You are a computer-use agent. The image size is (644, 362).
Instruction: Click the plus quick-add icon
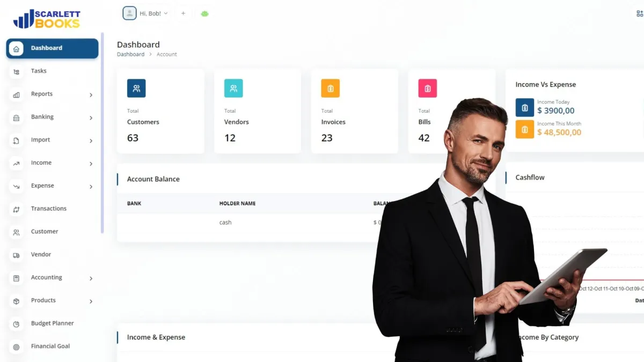pyautogui.click(x=183, y=13)
